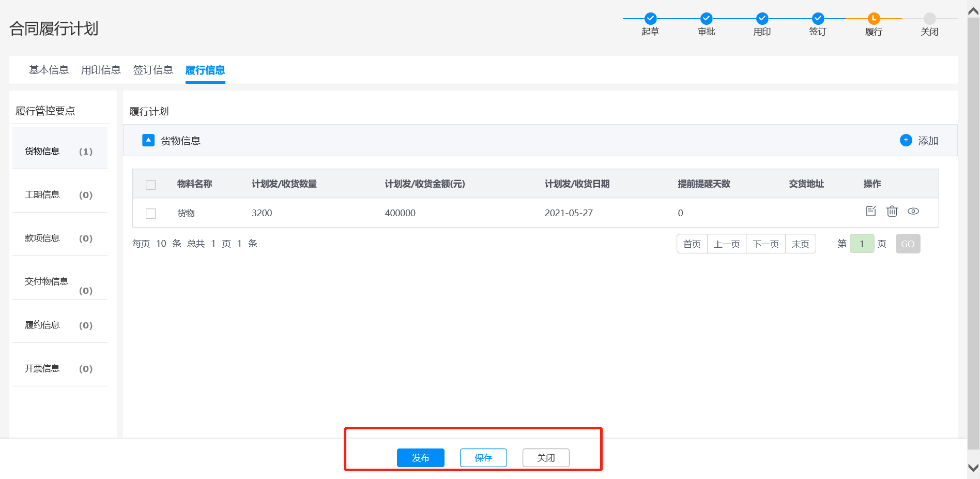Click the gray 关闭 step circle
The height and width of the screenshot is (479, 980).
(929, 19)
